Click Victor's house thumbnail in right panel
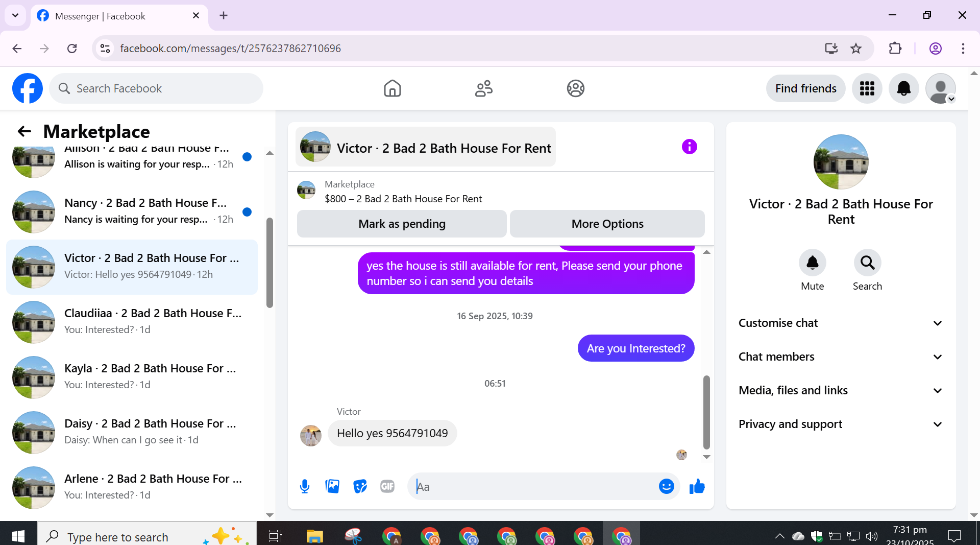The height and width of the screenshot is (545, 980). coord(841,161)
